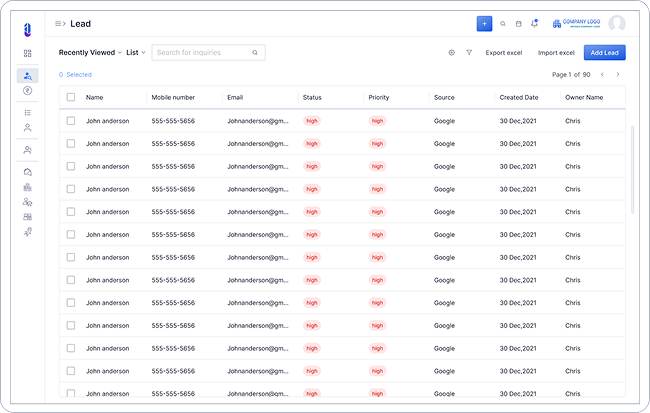Check the first John anderson row checkbox
650x413 pixels.
[x=71, y=120]
